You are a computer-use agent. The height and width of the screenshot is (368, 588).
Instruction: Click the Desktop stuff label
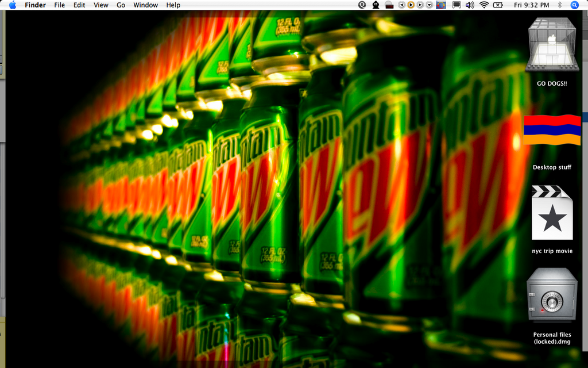[552, 167]
